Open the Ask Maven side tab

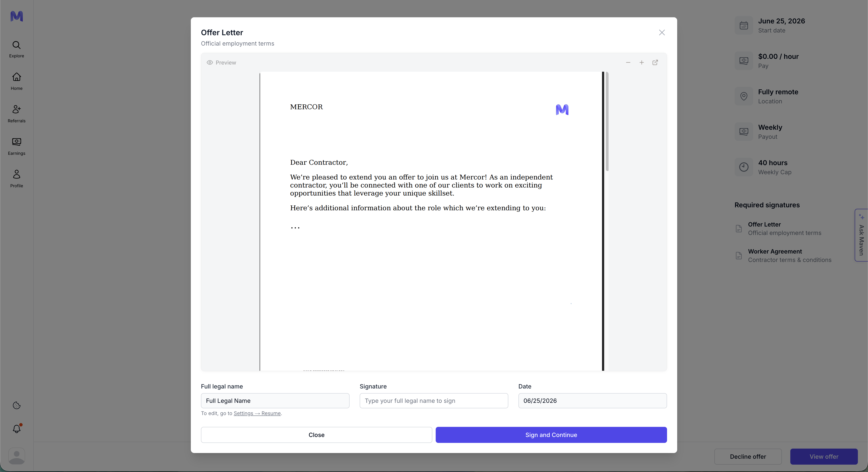[x=861, y=235]
